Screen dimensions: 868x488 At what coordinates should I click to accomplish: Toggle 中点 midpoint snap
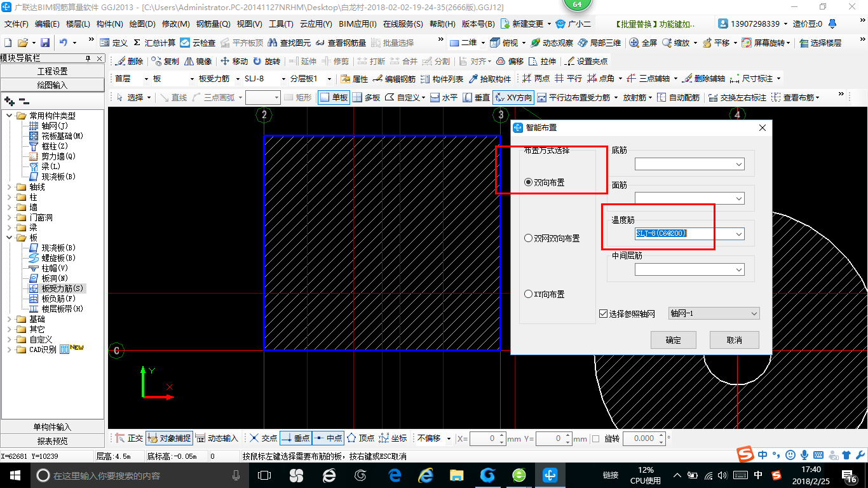pos(328,438)
